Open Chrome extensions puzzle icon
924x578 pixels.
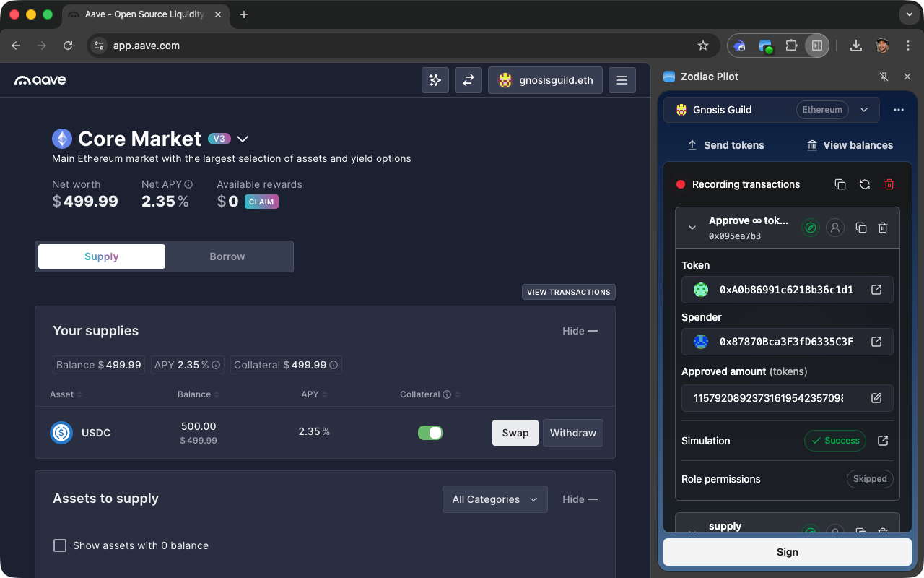[x=791, y=46]
